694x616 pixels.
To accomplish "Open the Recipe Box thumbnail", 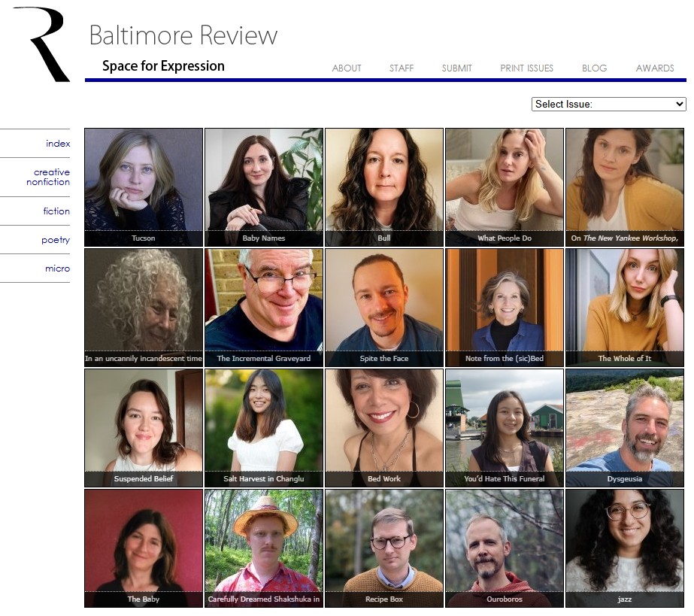I will coord(384,548).
